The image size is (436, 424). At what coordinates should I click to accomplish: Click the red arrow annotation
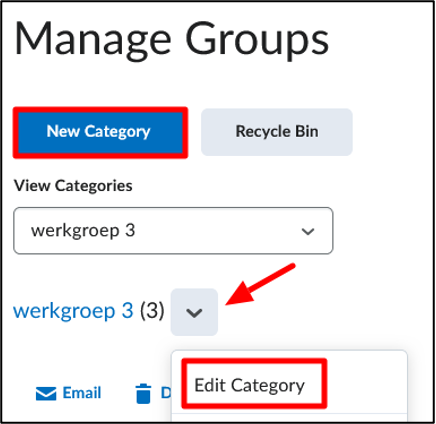click(260, 284)
